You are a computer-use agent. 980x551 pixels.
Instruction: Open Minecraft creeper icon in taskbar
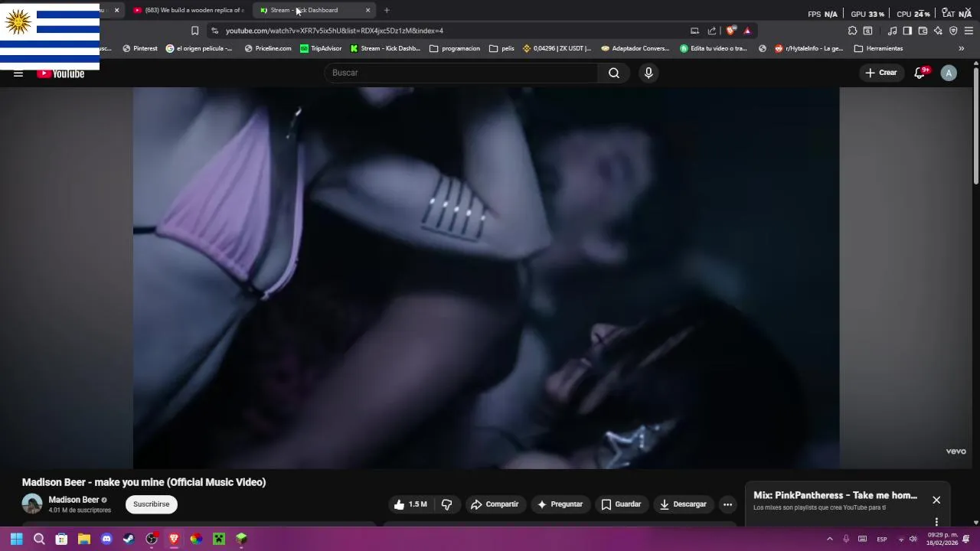[219, 539]
